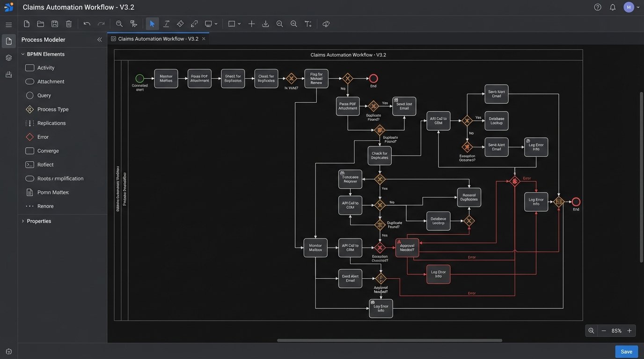
Task: Click the export/download icon in the toolbar
Action: point(265,23)
